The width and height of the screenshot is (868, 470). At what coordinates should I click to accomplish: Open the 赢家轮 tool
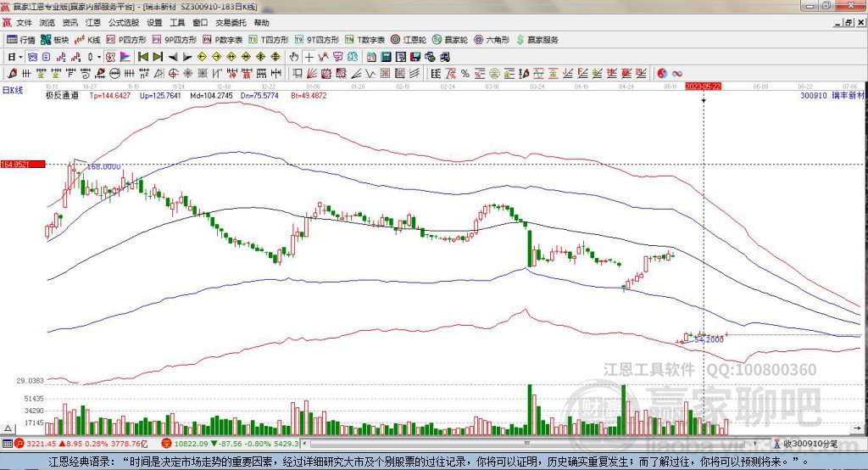(450, 40)
